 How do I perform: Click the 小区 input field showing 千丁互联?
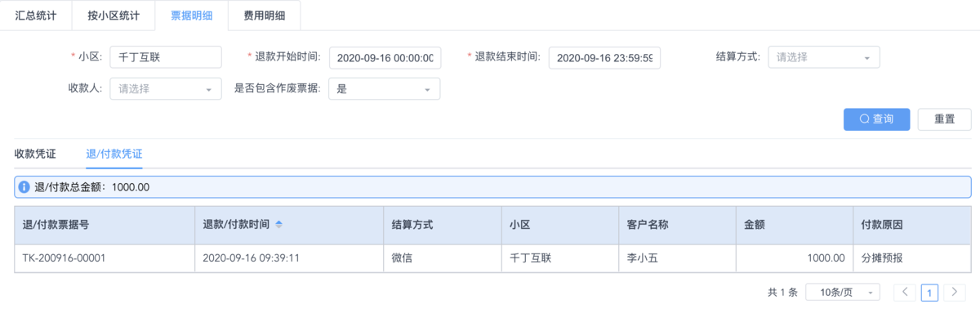pyautogui.click(x=166, y=57)
